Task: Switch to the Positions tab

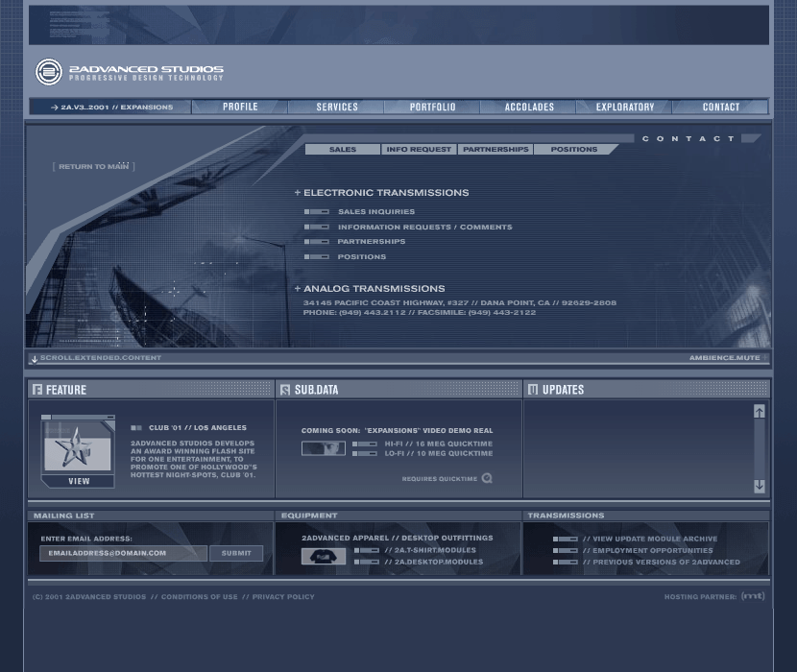Action: tap(574, 150)
